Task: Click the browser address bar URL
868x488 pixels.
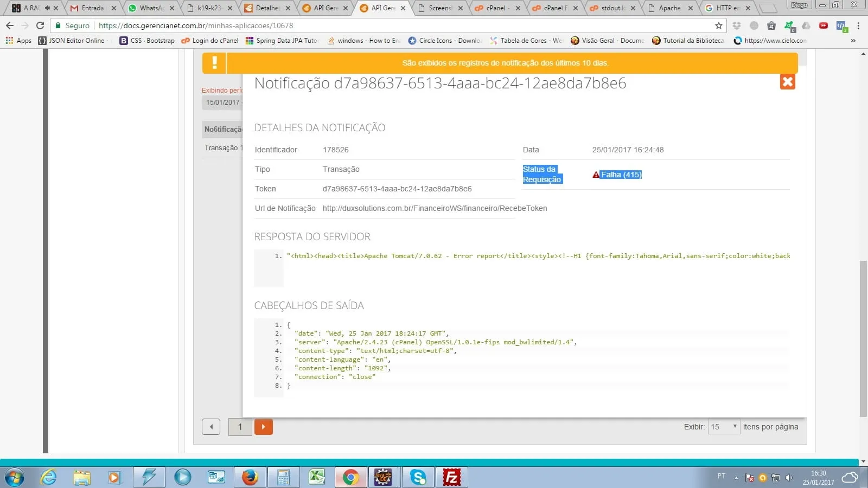Action: 380,25
